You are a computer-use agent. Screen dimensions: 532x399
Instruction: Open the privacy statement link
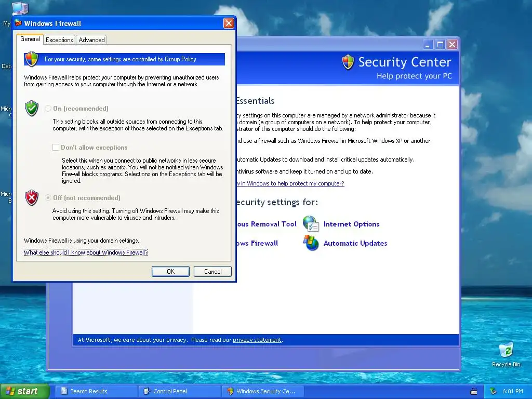click(257, 340)
